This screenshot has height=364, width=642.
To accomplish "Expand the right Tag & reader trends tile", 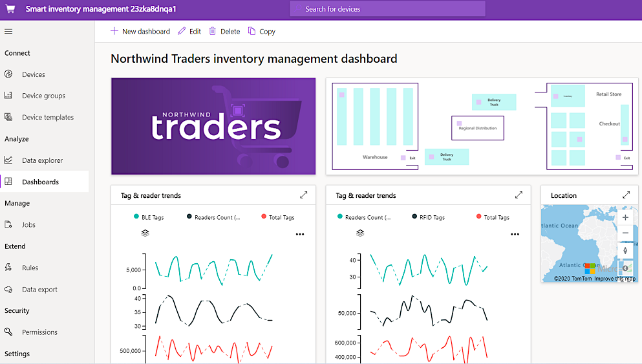I will [519, 195].
